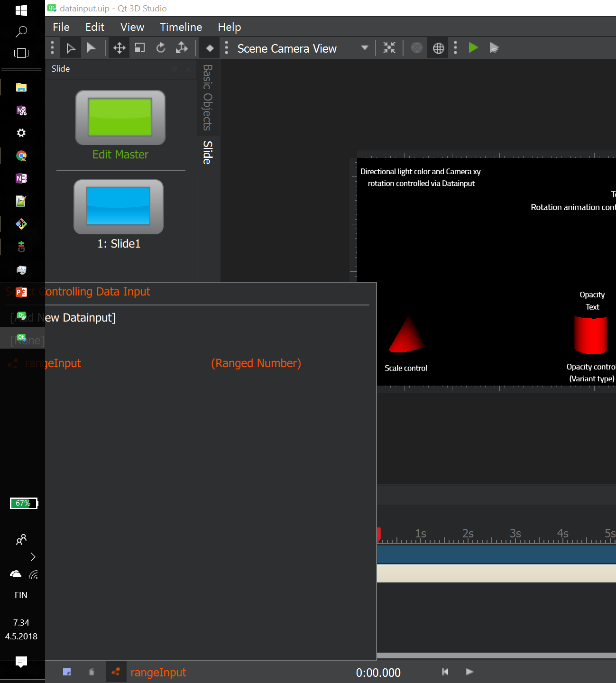
Task: Click green Preview play button in toolbar
Action: pyautogui.click(x=473, y=48)
